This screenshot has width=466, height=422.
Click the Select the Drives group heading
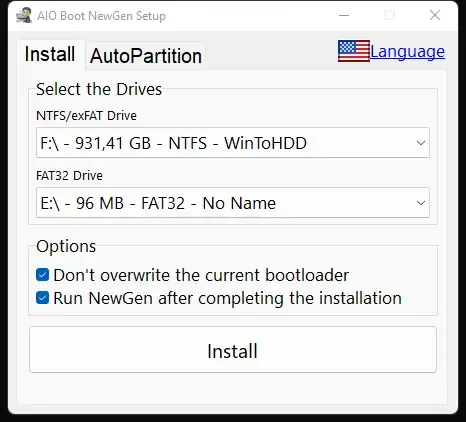point(99,89)
